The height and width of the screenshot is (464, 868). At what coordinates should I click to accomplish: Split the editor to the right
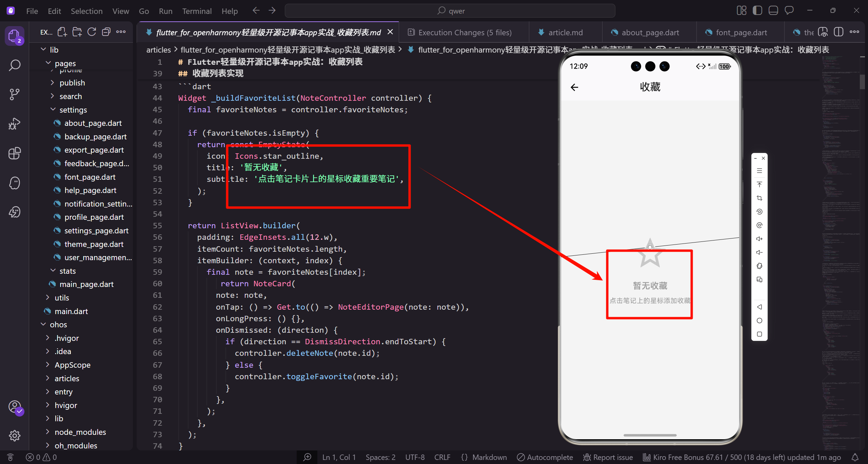pyautogui.click(x=839, y=32)
